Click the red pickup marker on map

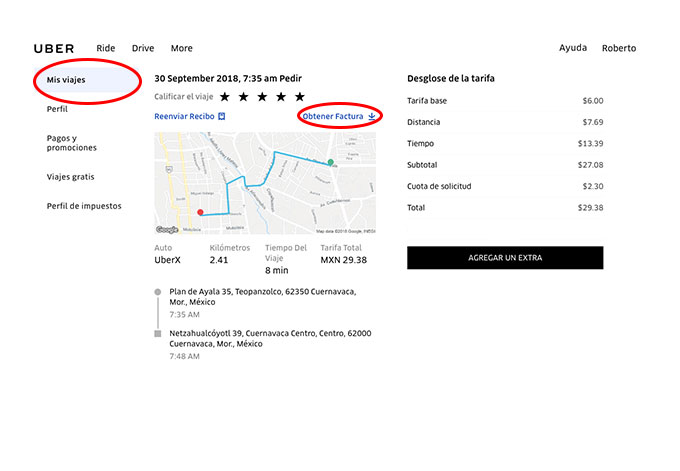click(x=200, y=212)
